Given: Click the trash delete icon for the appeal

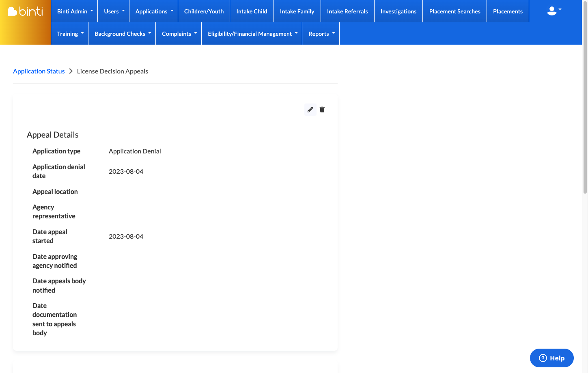Looking at the screenshot, I should point(322,110).
